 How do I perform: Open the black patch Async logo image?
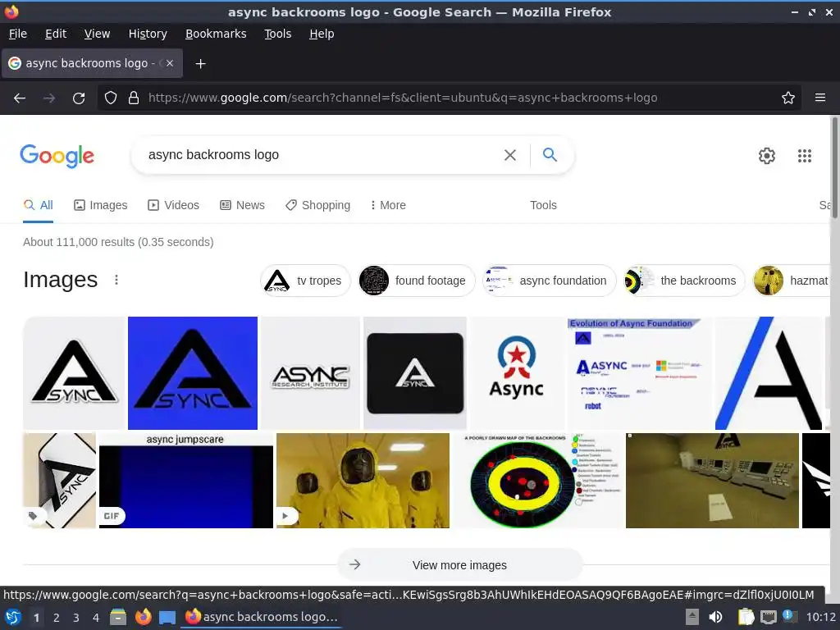[414, 373]
